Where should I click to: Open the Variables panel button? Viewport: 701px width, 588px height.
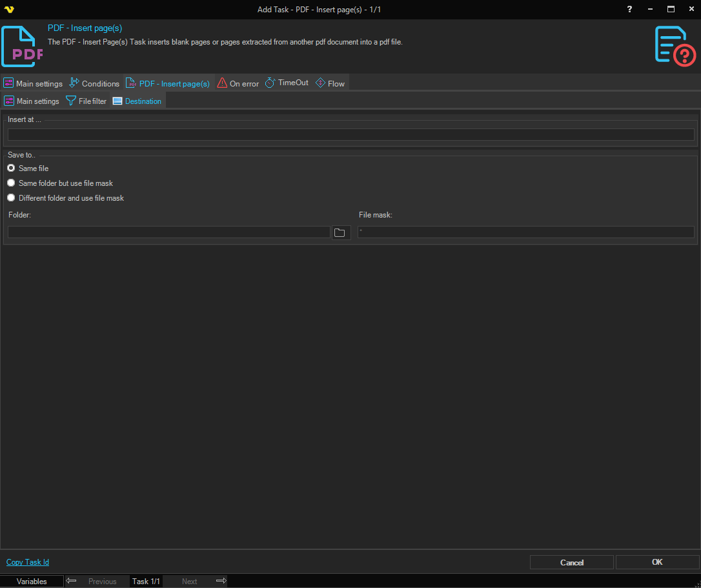[32, 582]
